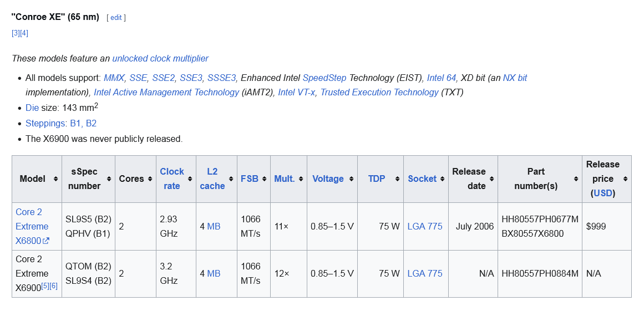This screenshot has height=311, width=644.
Task: Follow the unlocked clock multiplier link
Action: point(160,58)
